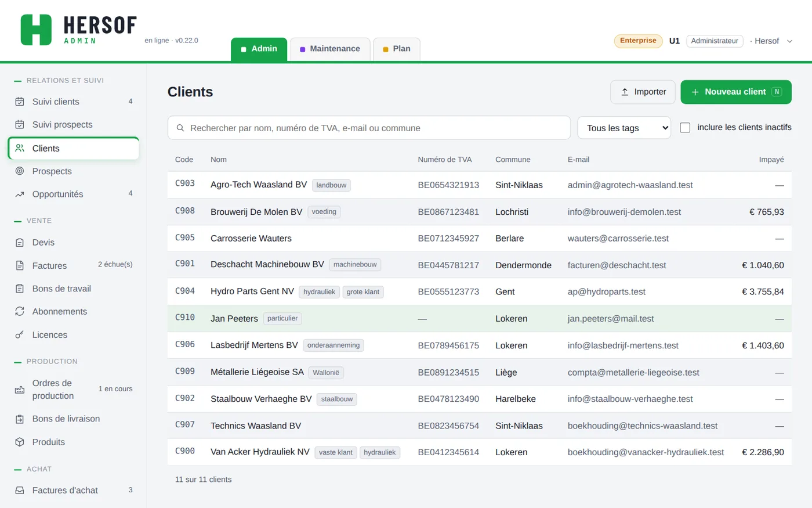Image resolution: width=812 pixels, height=508 pixels.
Task: Click the Devis document icon
Action: click(x=20, y=243)
